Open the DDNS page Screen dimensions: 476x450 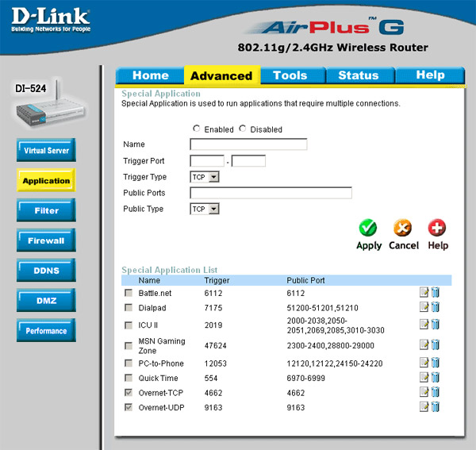pos(46,271)
